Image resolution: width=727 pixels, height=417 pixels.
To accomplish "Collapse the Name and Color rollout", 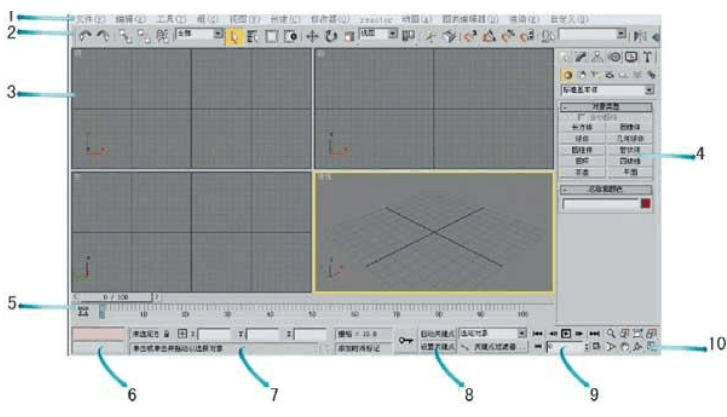I will coord(606,189).
